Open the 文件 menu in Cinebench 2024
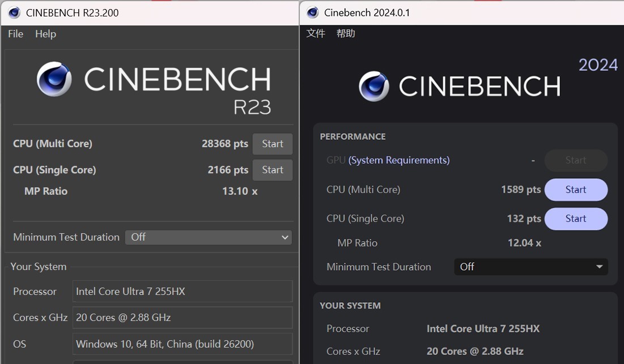This screenshot has height=364, width=624. pos(316,33)
